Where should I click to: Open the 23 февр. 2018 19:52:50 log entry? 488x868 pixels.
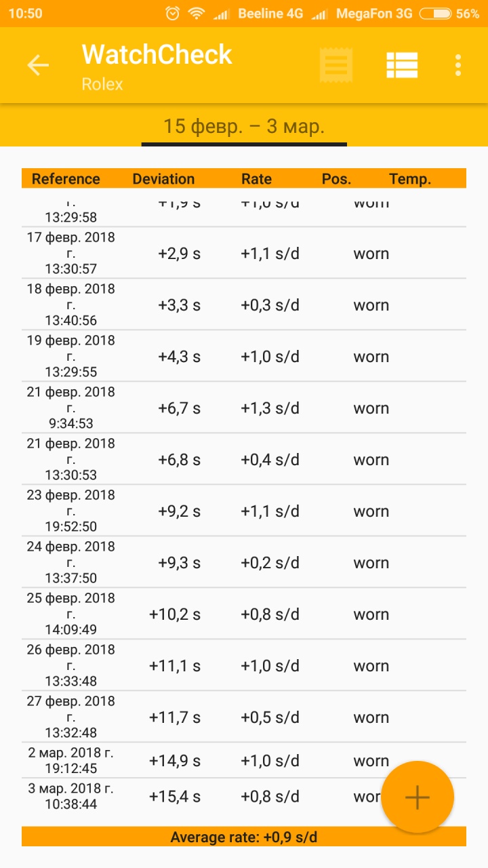(x=244, y=511)
